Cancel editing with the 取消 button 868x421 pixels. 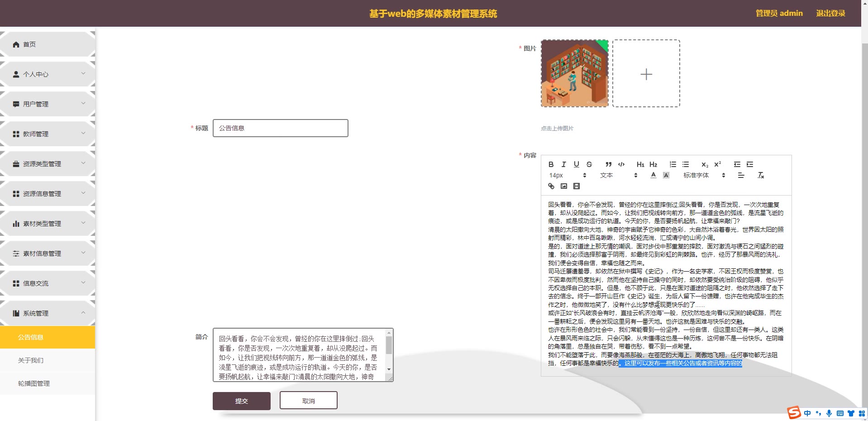pyautogui.click(x=309, y=401)
